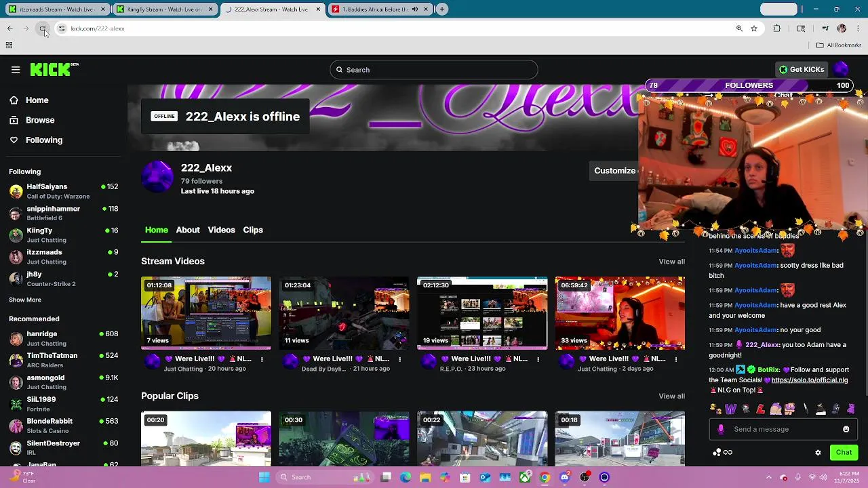The image size is (868, 488).
Task: Open Microsoft Edge from the taskbar
Action: [x=406, y=477]
